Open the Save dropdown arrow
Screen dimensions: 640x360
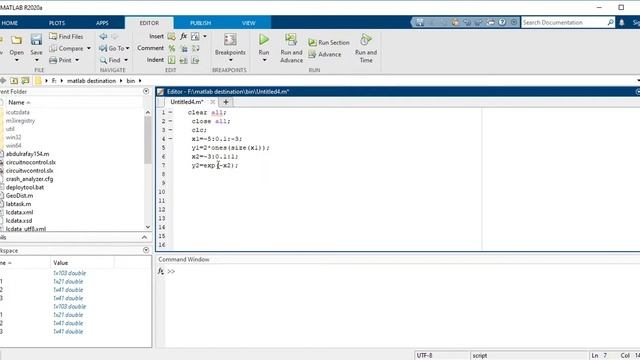(x=36, y=60)
